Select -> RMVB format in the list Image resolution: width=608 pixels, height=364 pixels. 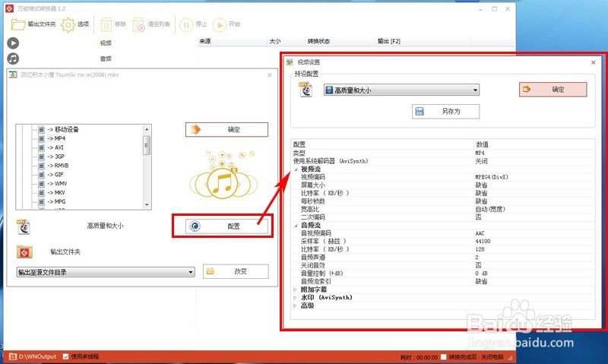pyautogui.click(x=58, y=166)
